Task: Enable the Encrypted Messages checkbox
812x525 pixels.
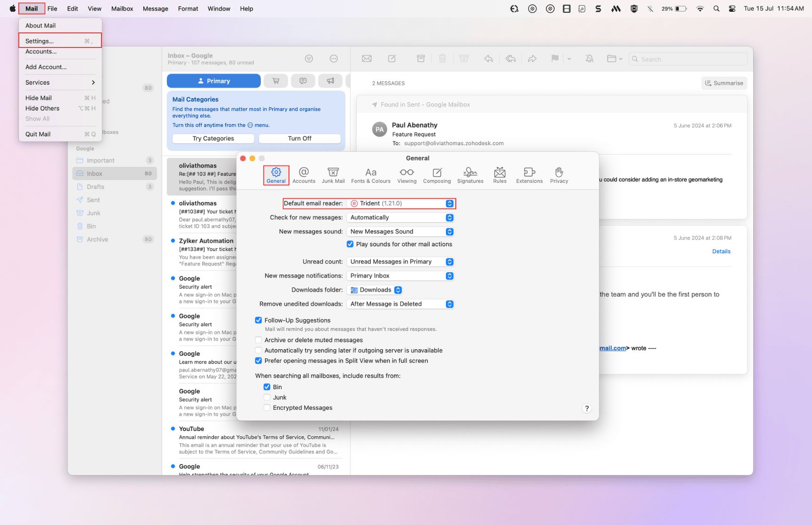Action: pyautogui.click(x=267, y=408)
